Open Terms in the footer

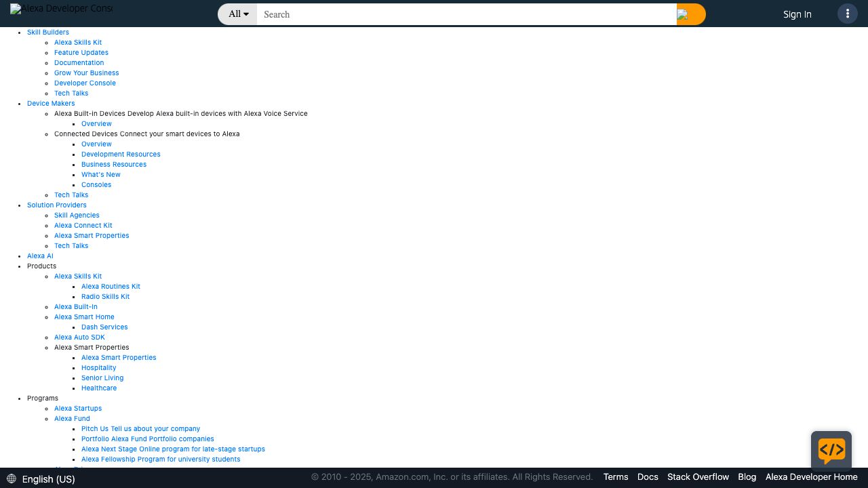pos(615,477)
